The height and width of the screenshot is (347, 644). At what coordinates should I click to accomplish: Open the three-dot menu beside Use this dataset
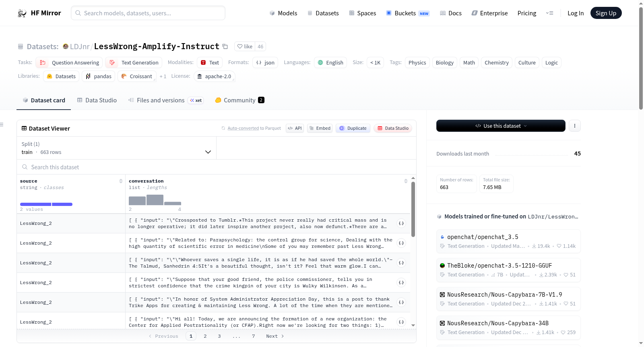tap(575, 126)
